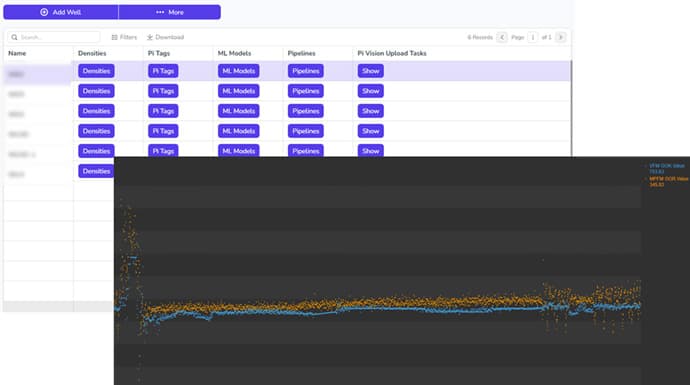690x385 pixels.
Task: Open Densities in the fourth table row
Action: tap(96, 131)
